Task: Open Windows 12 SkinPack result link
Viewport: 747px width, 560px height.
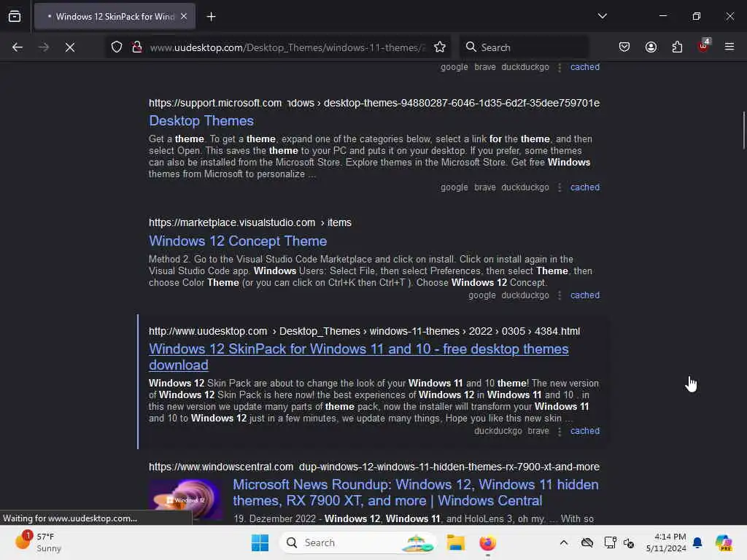Action: pyautogui.click(x=358, y=357)
